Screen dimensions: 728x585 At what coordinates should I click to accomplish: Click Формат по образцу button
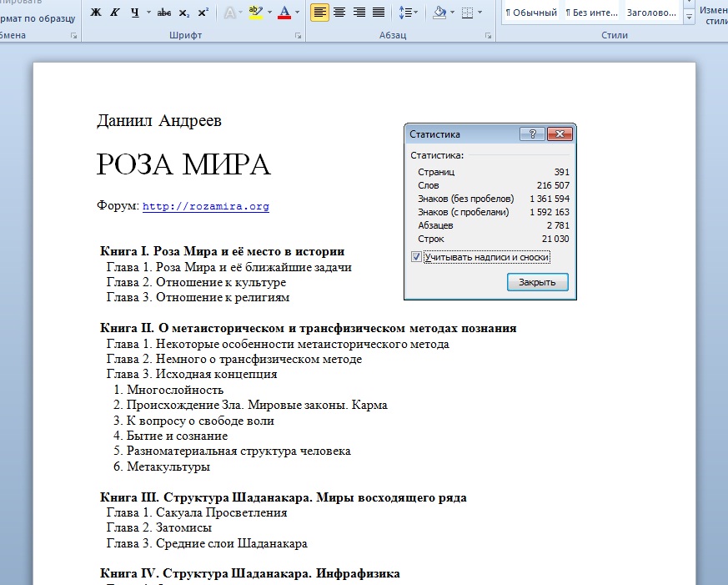tap(38, 18)
